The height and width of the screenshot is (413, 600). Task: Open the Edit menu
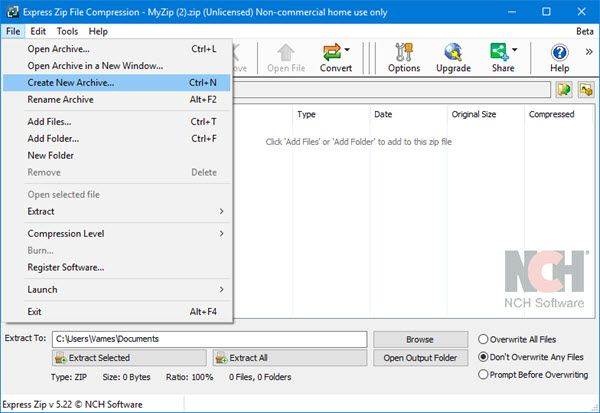38,31
